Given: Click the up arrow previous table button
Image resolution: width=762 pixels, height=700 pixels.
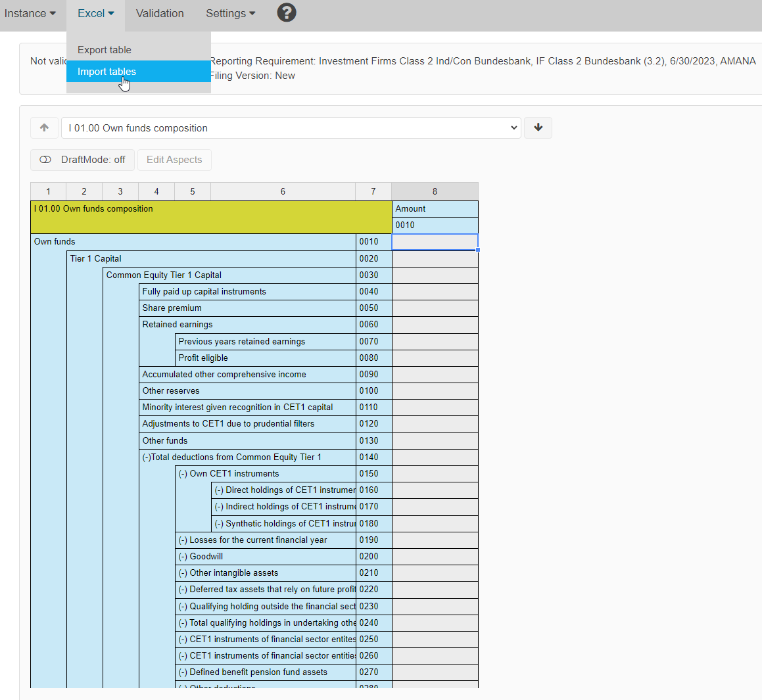Looking at the screenshot, I should 44,128.
